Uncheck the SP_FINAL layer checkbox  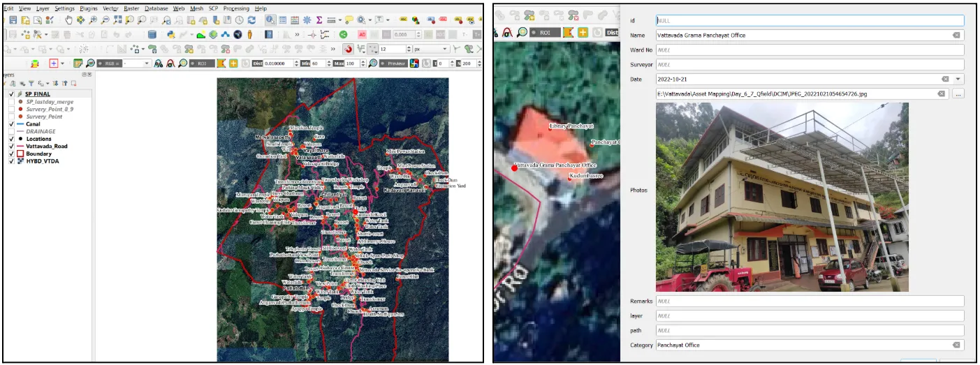click(x=11, y=94)
